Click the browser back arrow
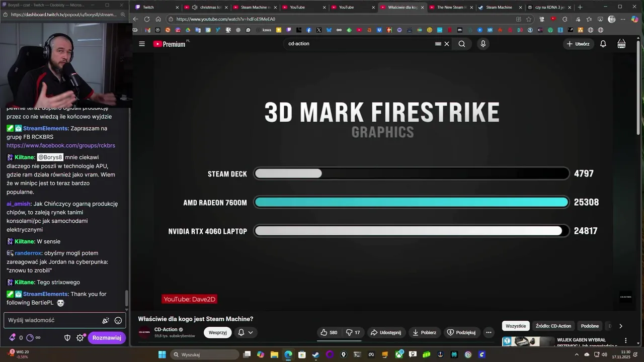This screenshot has height=362, width=644. 135,19
